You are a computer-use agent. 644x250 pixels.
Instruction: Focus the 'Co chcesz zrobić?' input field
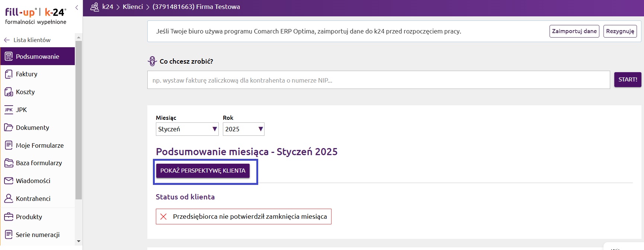(x=378, y=80)
